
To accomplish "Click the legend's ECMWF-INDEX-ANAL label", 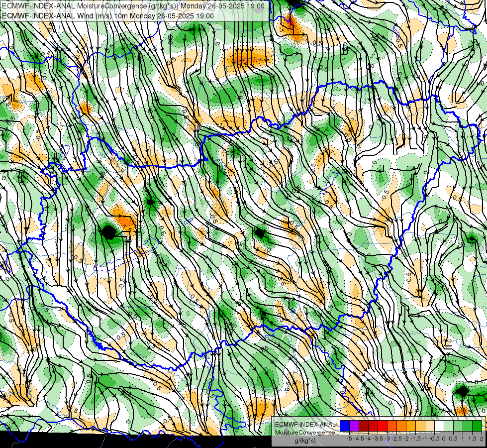I will click(x=305, y=425).
